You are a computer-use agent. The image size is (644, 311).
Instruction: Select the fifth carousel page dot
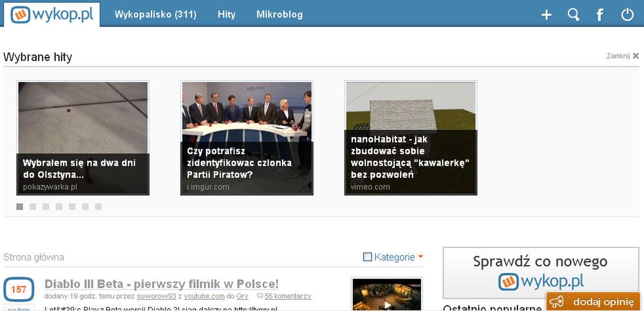click(x=72, y=207)
